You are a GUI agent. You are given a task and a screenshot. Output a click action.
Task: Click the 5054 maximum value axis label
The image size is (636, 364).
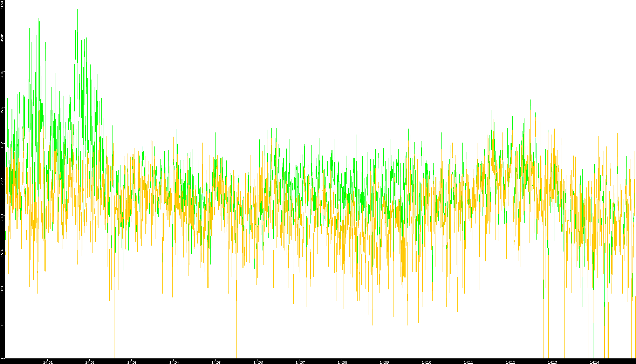click(x=2, y=5)
